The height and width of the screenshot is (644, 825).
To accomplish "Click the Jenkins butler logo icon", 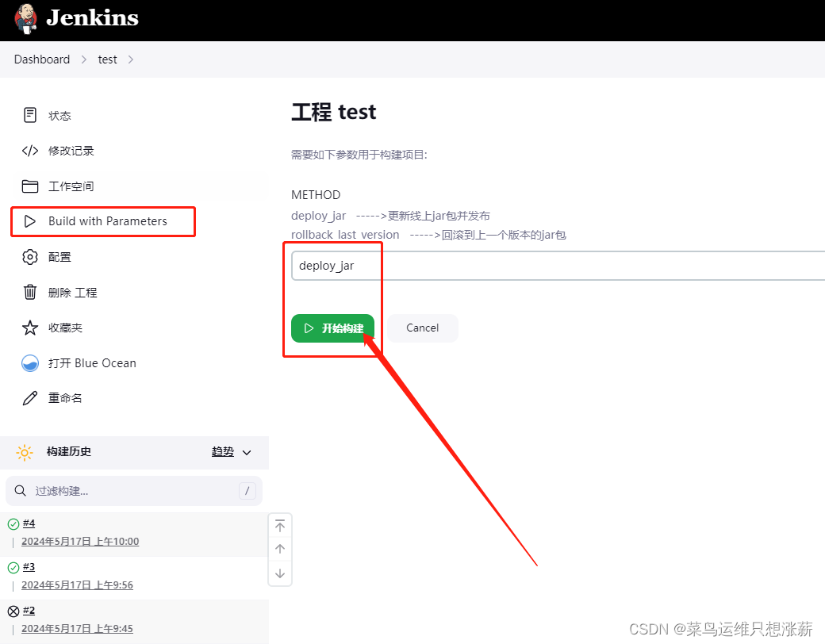I will 25,19.
